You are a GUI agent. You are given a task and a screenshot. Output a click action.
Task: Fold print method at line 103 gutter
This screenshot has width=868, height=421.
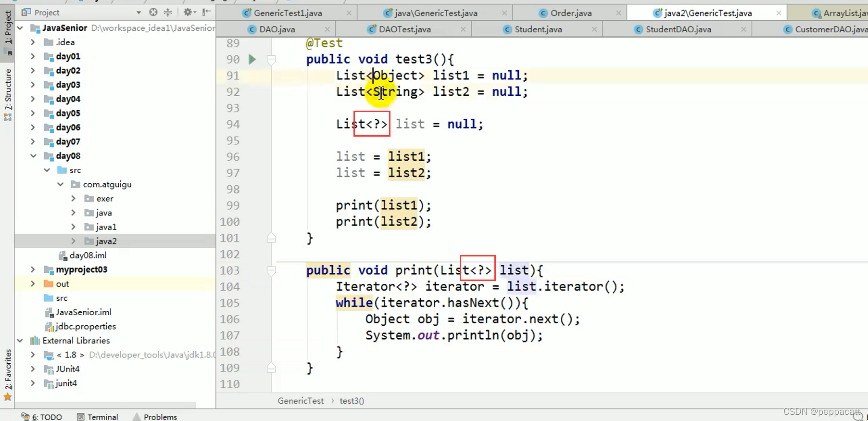pos(271,270)
